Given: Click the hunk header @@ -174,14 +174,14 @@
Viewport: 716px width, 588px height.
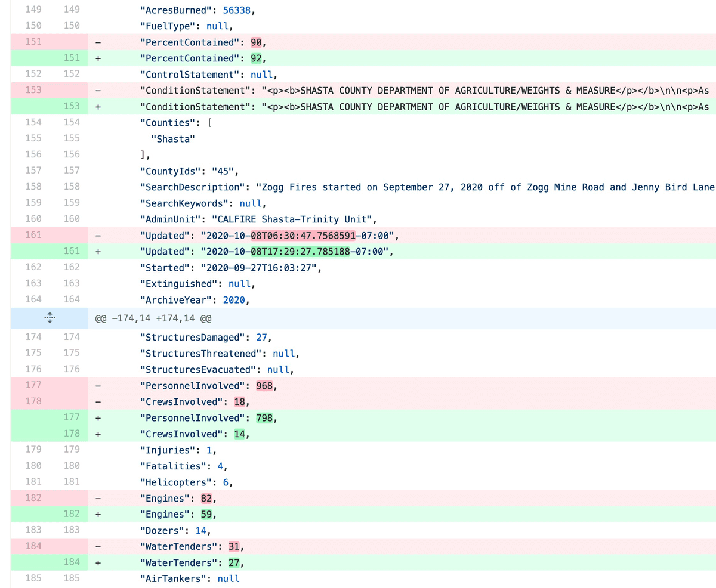Looking at the screenshot, I should 154,318.
